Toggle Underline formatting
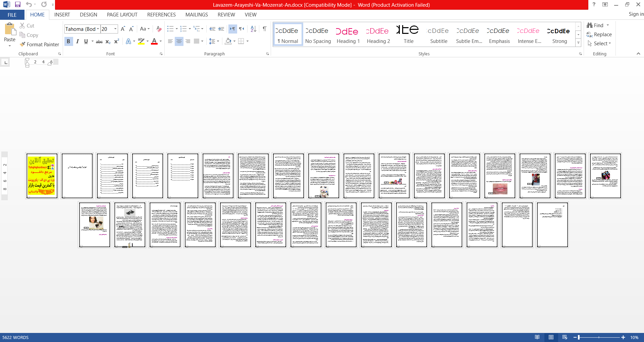This screenshot has width=644, height=342. [86, 42]
